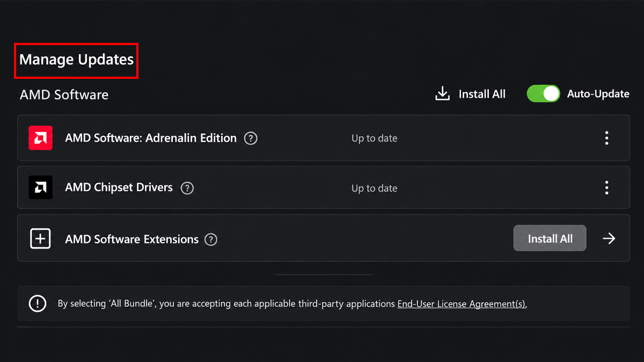Click Up to date status for Adrenalin Edition
The width and height of the screenshot is (644, 362).
click(375, 138)
